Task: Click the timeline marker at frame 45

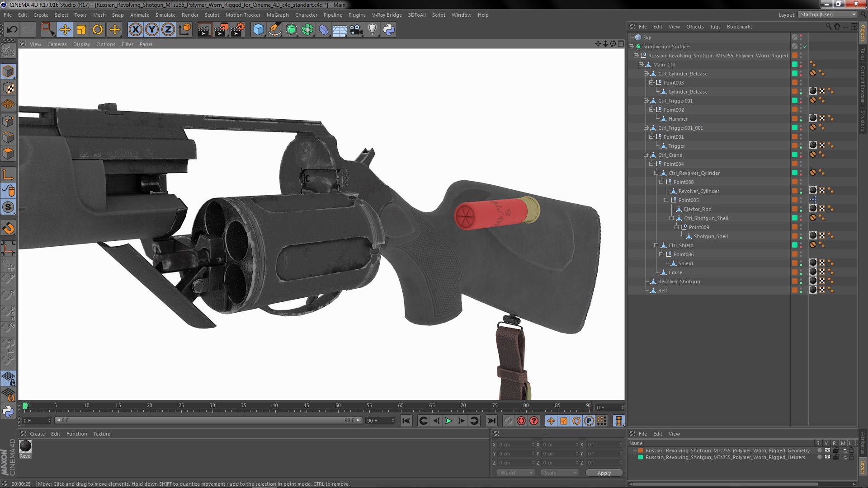Action: coord(307,406)
